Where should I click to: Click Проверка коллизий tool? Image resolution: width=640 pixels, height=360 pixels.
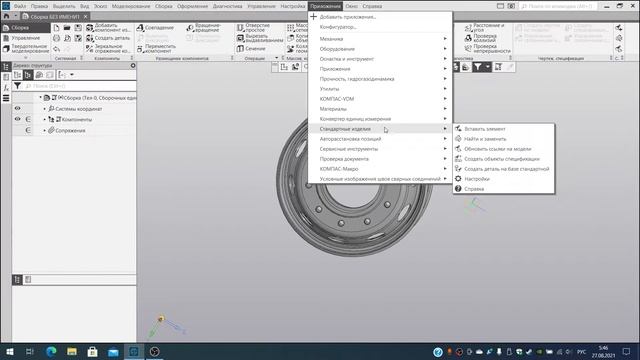[481, 38]
